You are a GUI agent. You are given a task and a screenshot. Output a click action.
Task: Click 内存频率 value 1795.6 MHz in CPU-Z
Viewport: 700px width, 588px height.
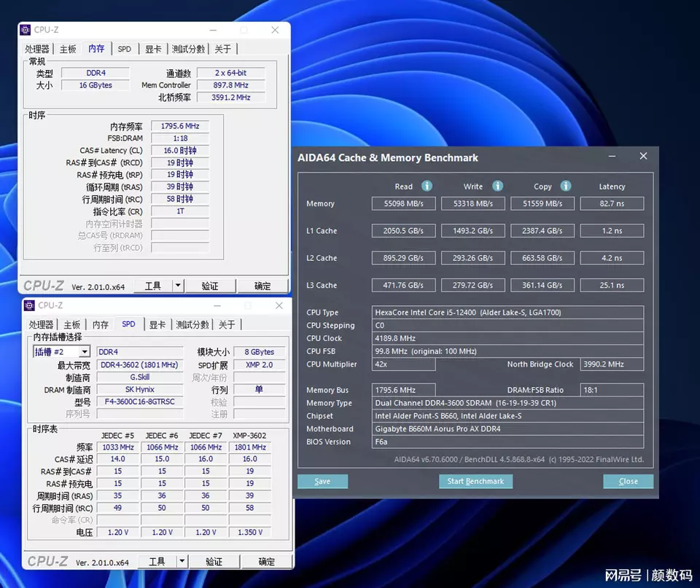[x=180, y=126]
